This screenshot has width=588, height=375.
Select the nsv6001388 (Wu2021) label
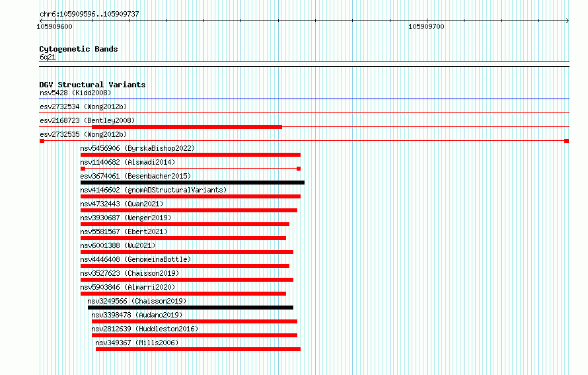[118, 245]
